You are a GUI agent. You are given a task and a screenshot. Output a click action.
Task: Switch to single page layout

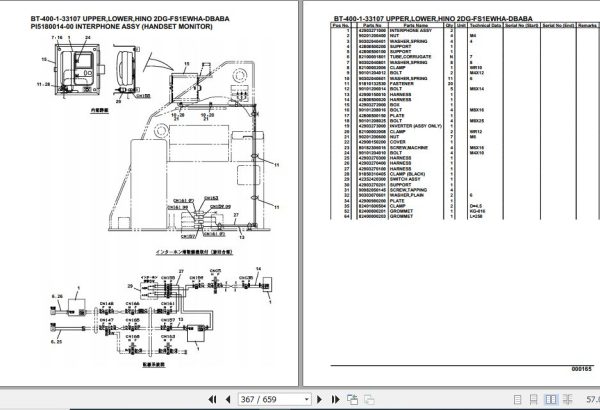[x=517, y=400]
